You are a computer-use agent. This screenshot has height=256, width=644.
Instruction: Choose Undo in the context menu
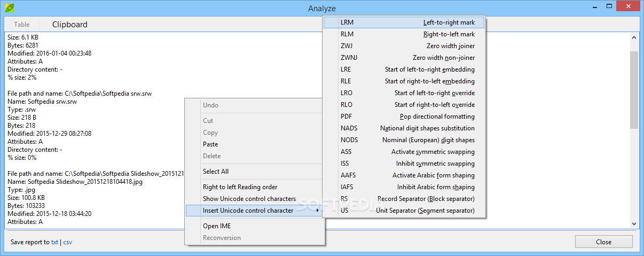coord(255,106)
